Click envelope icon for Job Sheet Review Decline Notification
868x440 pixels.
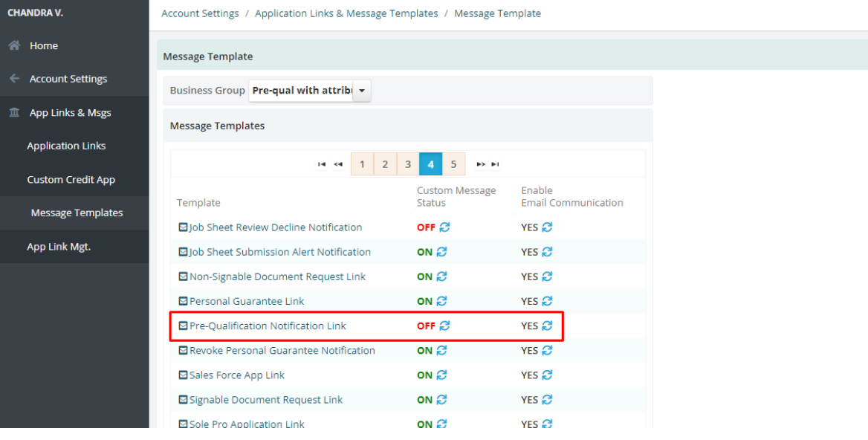(183, 227)
